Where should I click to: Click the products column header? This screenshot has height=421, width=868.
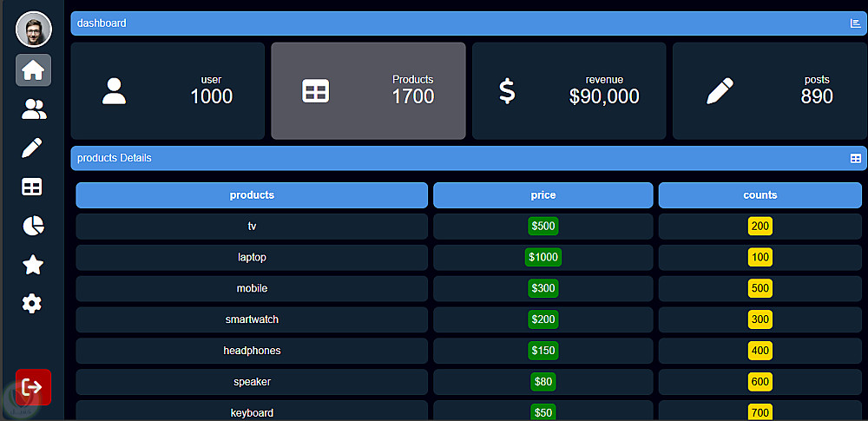click(252, 195)
